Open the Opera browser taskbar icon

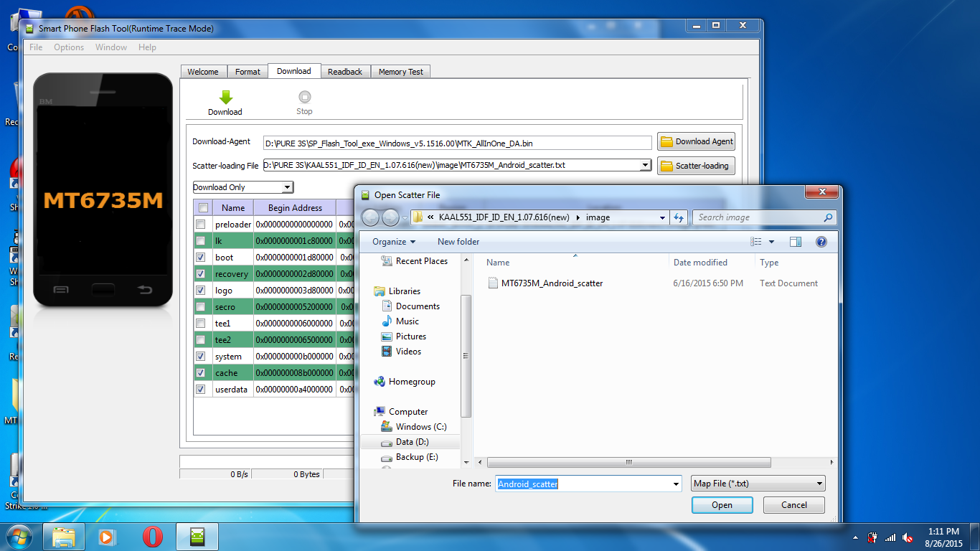point(152,537)
